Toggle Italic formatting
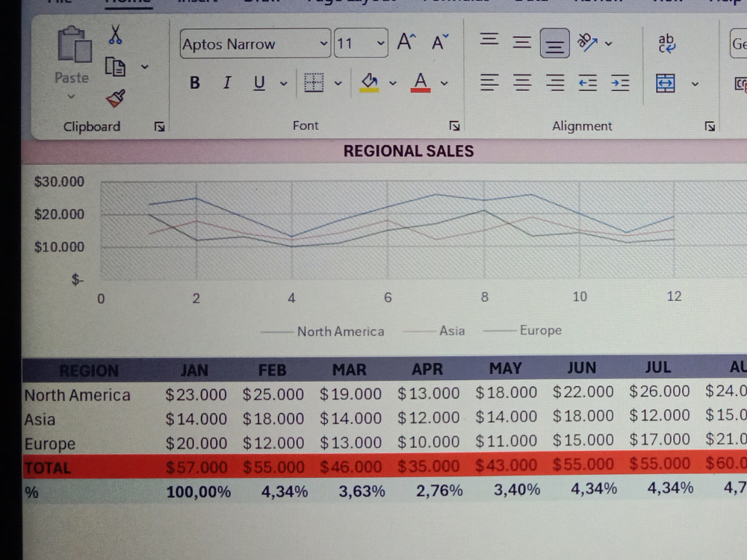This screenshot has height=560, width=747. coord(227,83)
